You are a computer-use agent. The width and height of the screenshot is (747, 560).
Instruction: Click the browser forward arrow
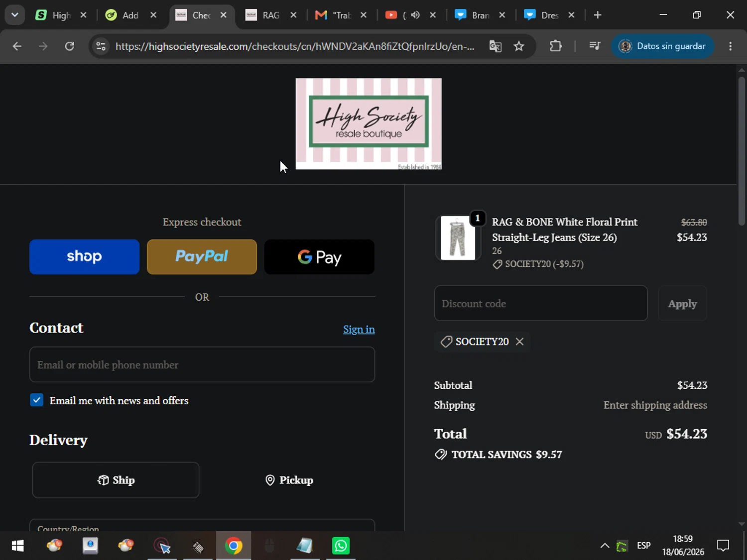pyautogui.click(x=43, y=46)
